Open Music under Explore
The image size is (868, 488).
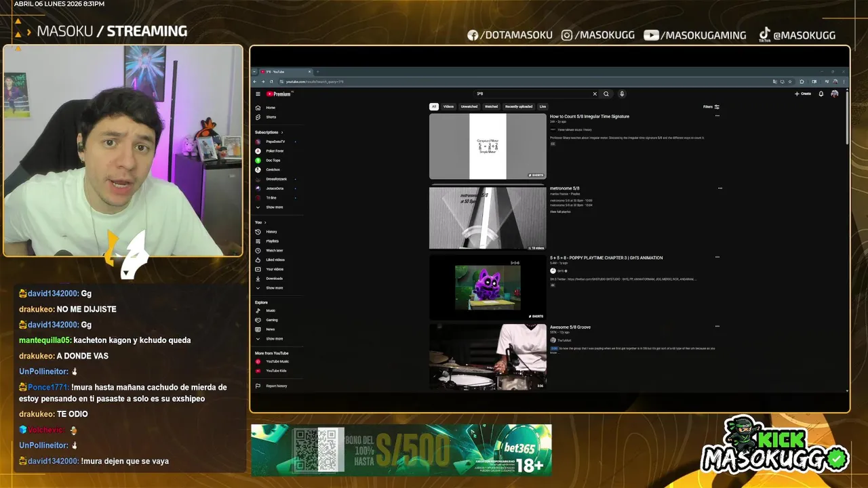pos(271,310)
